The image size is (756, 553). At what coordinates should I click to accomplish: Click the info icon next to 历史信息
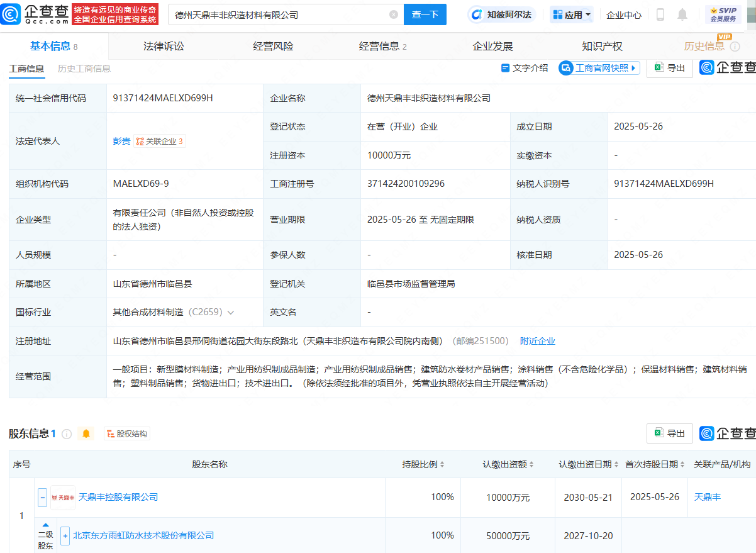(x=735, y=46)
